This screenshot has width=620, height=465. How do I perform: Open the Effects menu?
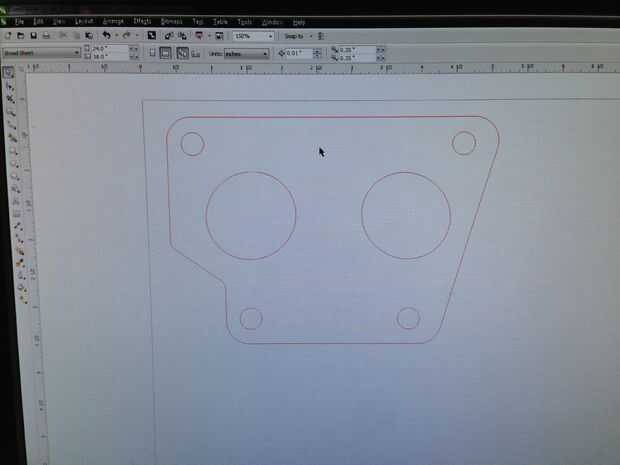coord(142,21)
